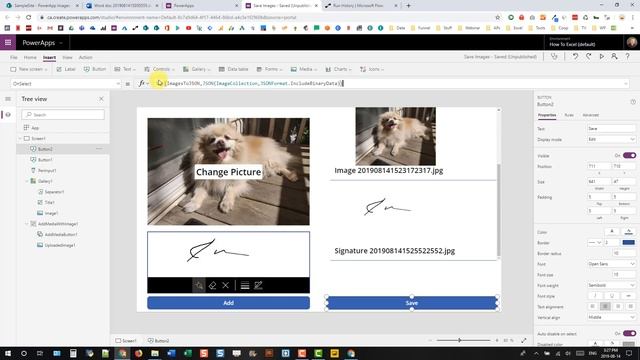Image resolution: width=640 pixels, height=360 pixels.
Task: Open the File menu
Action: 13,58
